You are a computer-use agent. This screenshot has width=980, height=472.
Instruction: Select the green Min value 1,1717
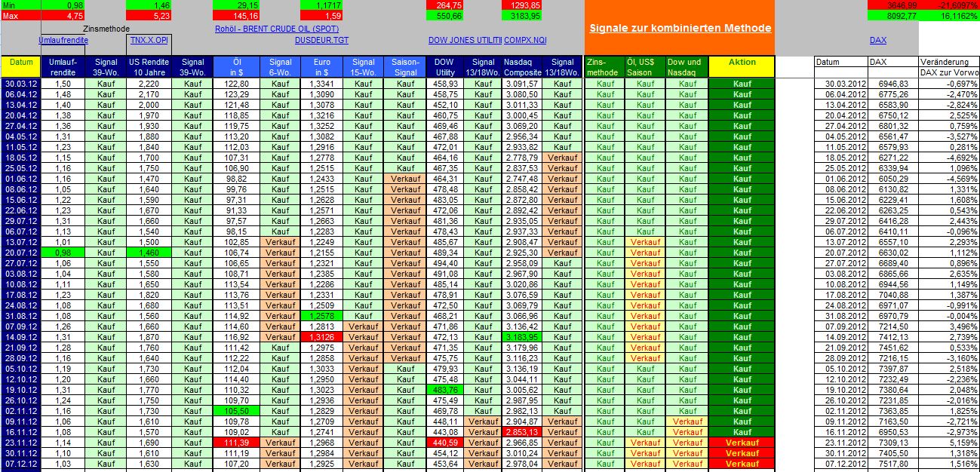coord(322,5)
